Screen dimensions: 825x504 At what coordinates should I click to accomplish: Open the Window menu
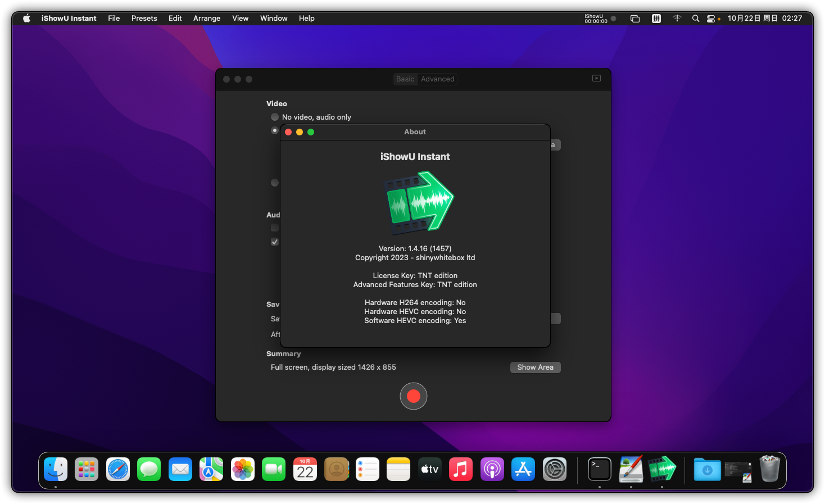coord(274,18)
